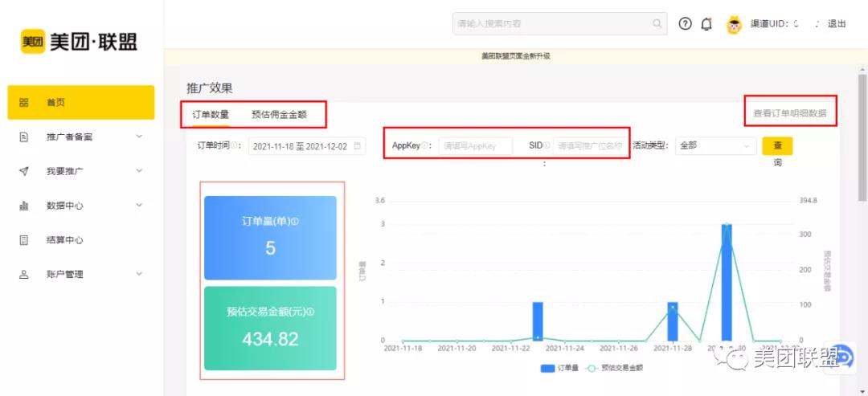Viewport: 868px width, 396px height.
Task: Toggle 订单量 legend series in chart
Action: click(559, 368)
